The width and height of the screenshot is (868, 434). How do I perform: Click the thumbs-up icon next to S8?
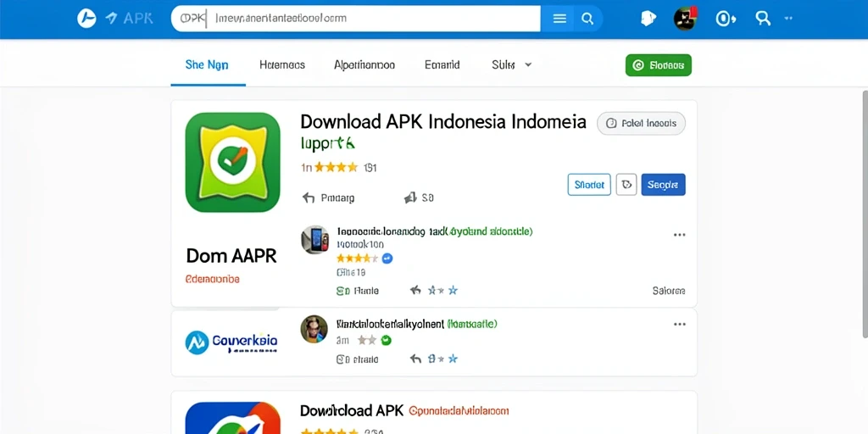(x=410, y=198)
